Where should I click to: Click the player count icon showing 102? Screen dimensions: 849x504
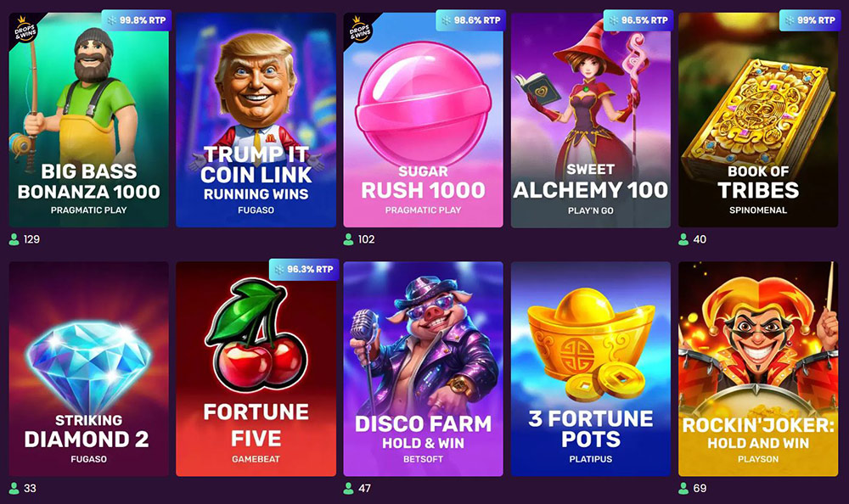pyautogui.click(x=349, y=239)
